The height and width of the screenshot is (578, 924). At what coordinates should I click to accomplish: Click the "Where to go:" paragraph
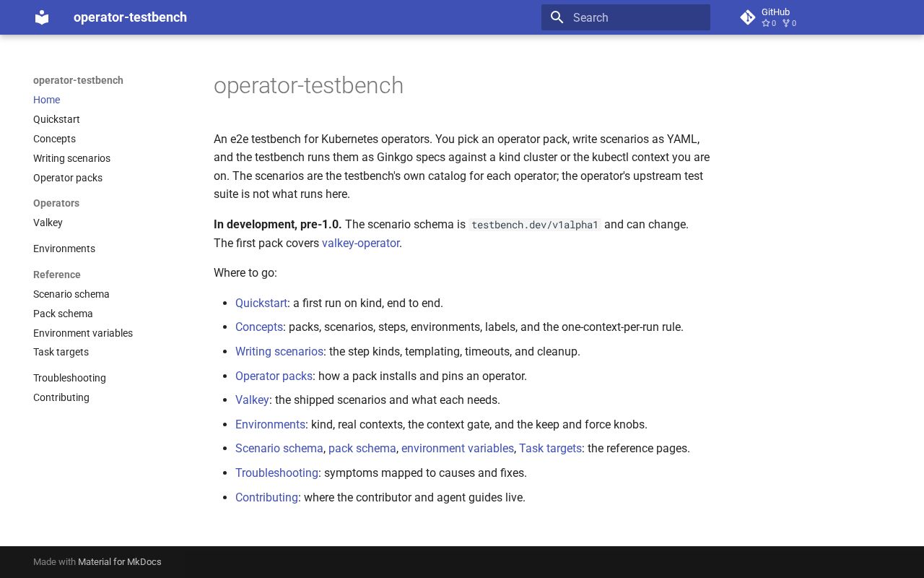245,272
